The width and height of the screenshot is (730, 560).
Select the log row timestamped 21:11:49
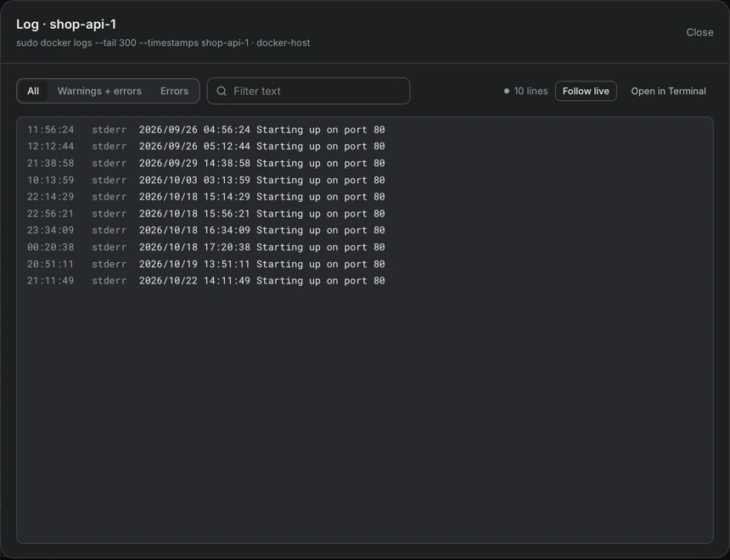point(364,280)
